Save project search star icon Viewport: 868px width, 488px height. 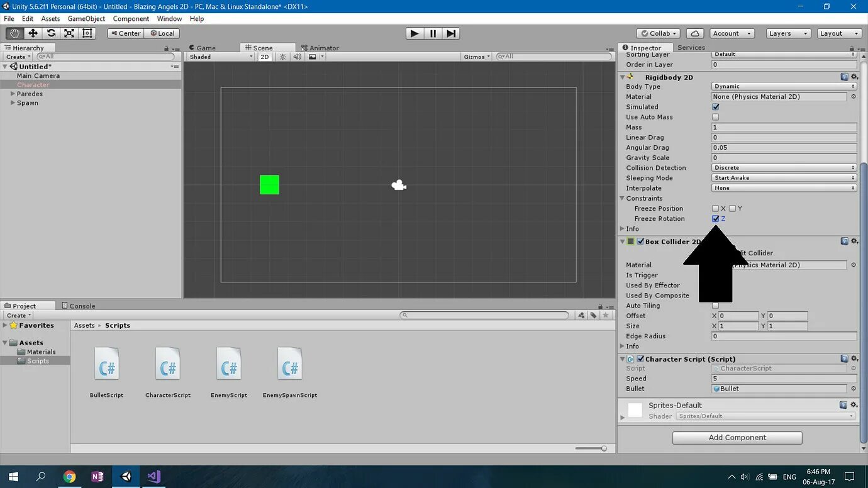click(606, 315)
